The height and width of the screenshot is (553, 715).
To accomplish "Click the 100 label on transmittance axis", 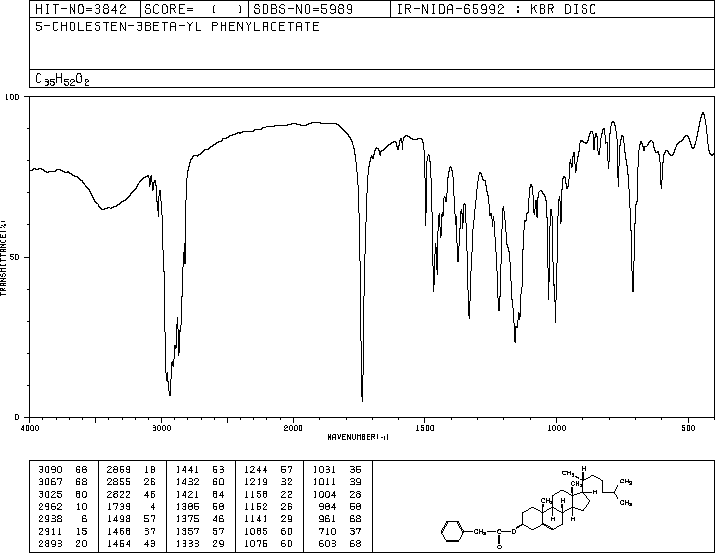I will coord(12,97).
